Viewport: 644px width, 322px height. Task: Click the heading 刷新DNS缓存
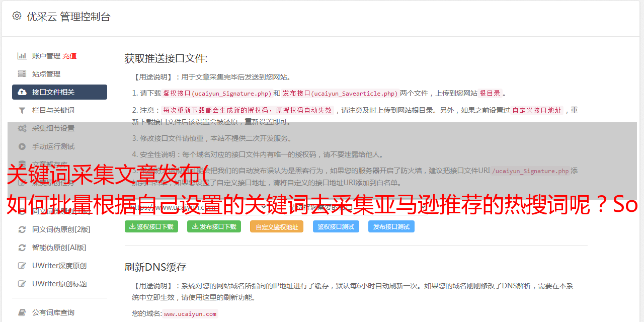pos(155,267)
